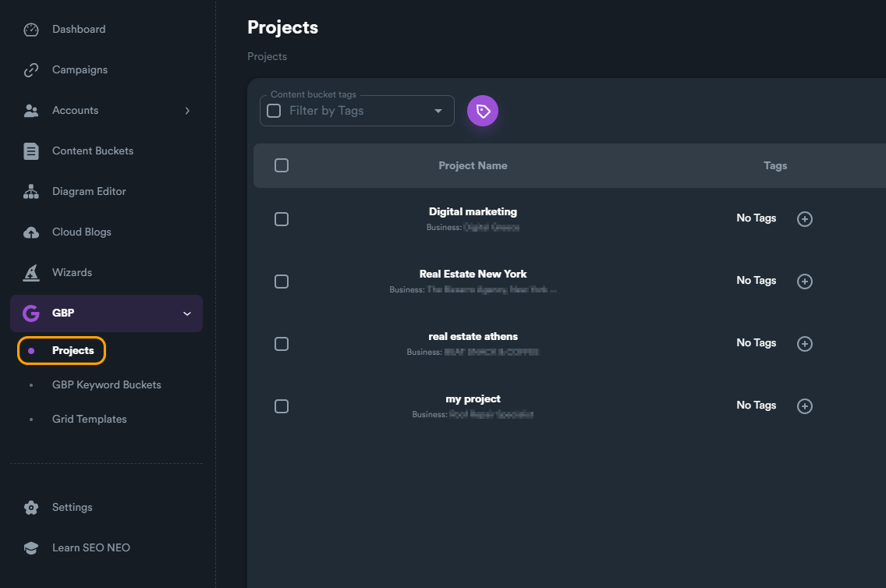
Task: Click the Dashboard gauge icon
Action: click(x=31, y=30)
